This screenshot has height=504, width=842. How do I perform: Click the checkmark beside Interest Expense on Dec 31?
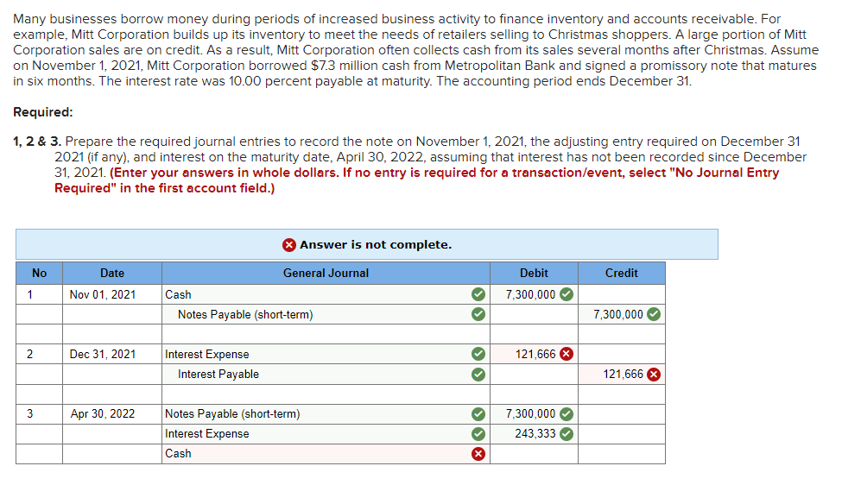[x=478, y=353]
